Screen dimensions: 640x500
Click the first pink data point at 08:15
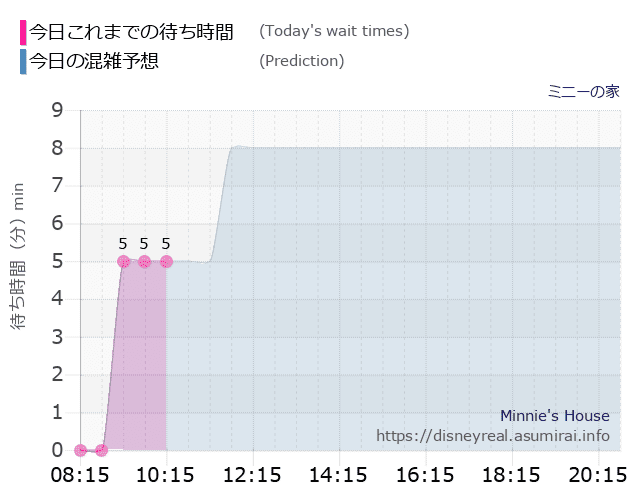pos(80,450)
